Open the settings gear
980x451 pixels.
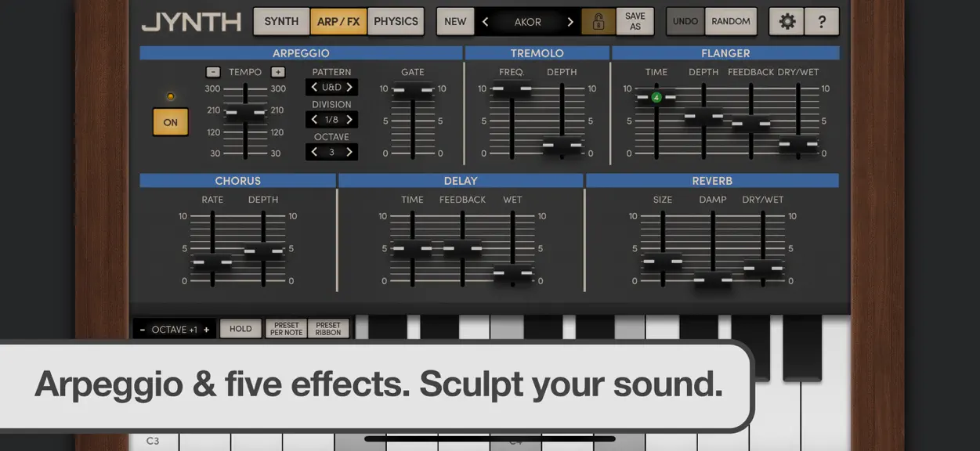click(x=787, y=22)
